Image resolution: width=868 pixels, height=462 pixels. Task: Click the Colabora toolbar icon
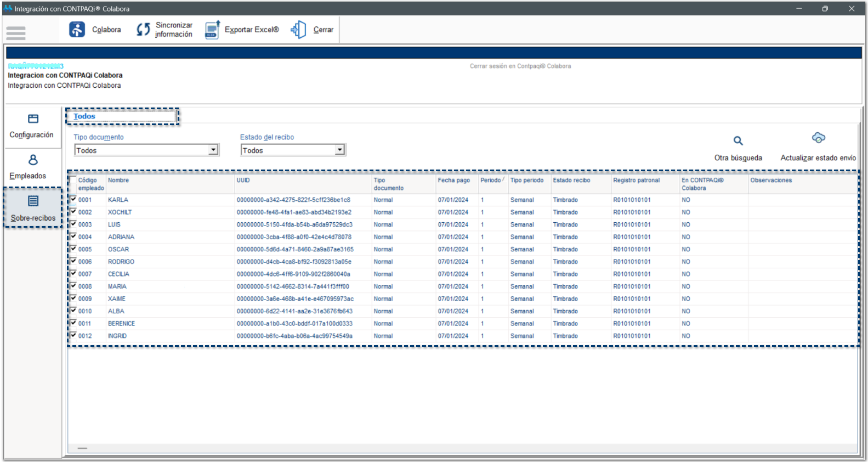(77, 30)
